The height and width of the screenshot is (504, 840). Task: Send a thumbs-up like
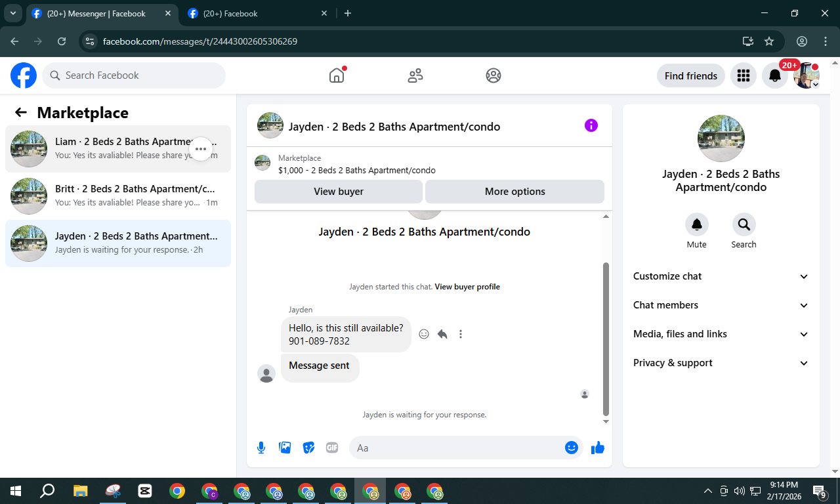tap(597, 448)
